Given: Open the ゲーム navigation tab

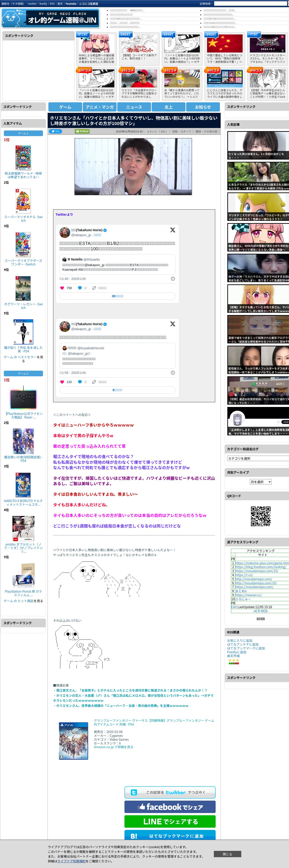Looking at the screenshot, I should click(65, 107).
